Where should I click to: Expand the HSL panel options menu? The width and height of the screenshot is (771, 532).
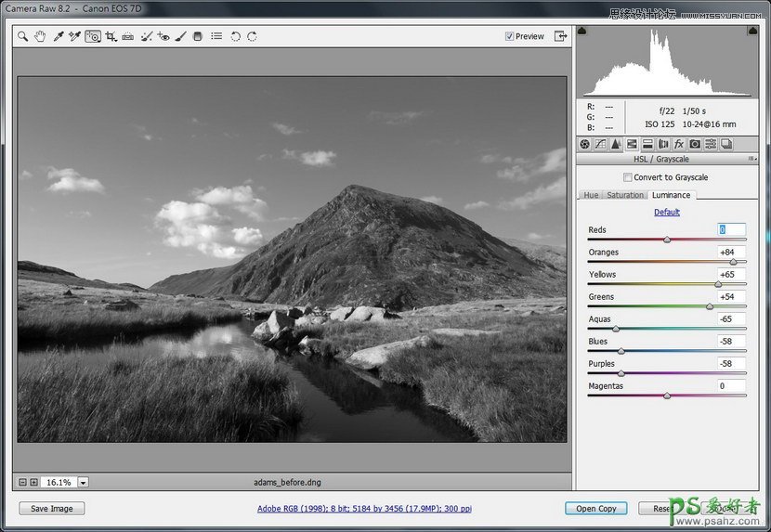tap(751, 160)
